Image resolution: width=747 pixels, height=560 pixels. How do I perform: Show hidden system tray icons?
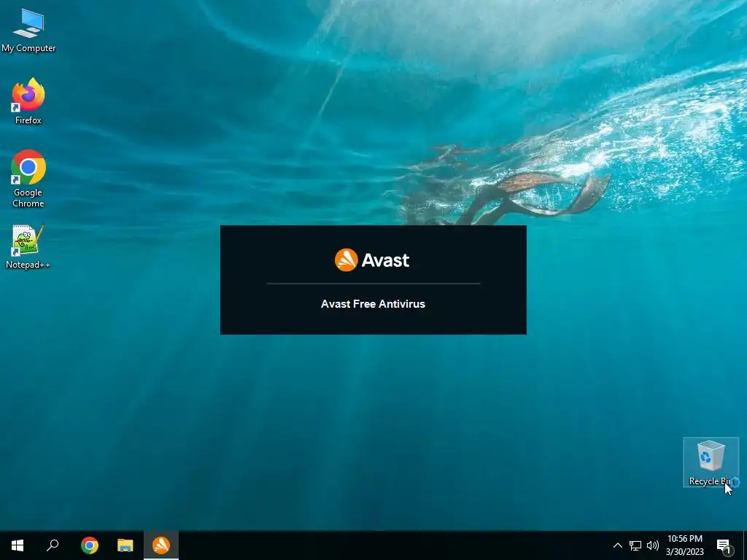pos(617,545)
